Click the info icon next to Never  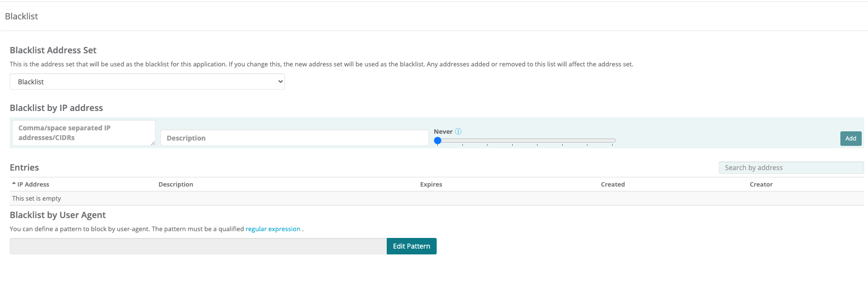pos(458,131)
